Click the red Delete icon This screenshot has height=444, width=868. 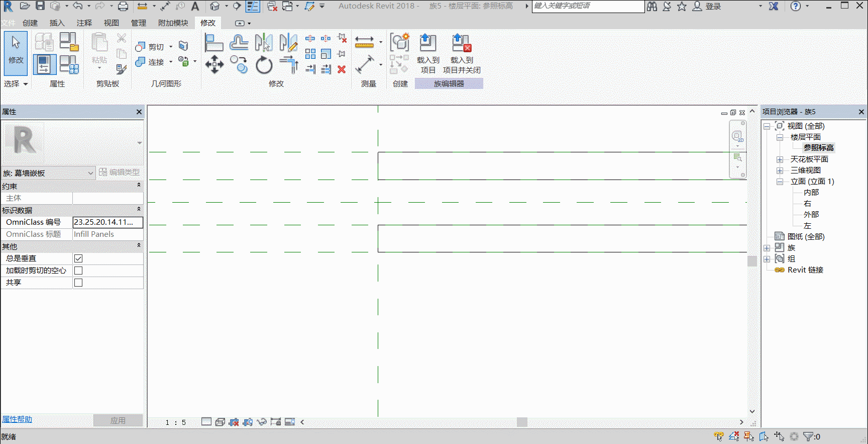click(x=342, y=69)
